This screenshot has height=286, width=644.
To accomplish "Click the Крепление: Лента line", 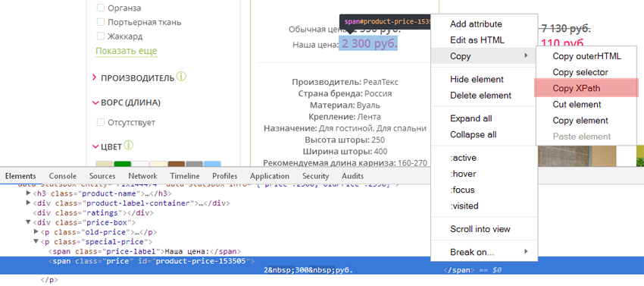I will point(345,117).
